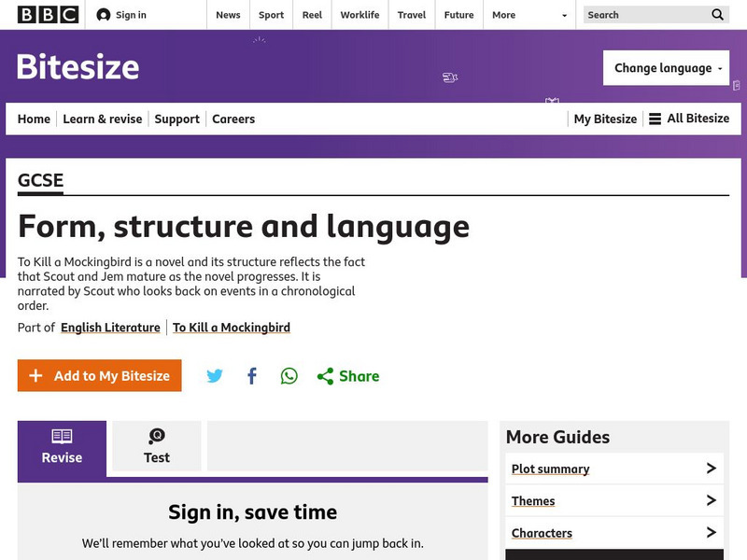Click Add to My Bitesize button

100,376
